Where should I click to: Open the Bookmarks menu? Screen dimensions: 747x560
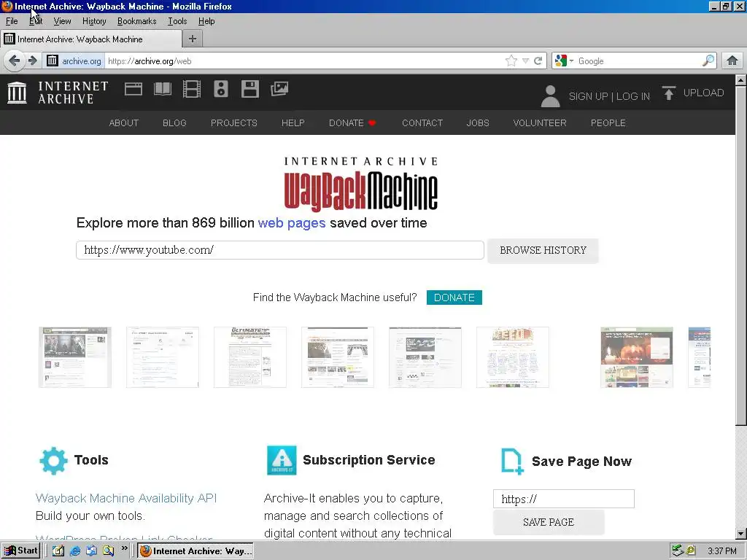[x=136, y=21]
